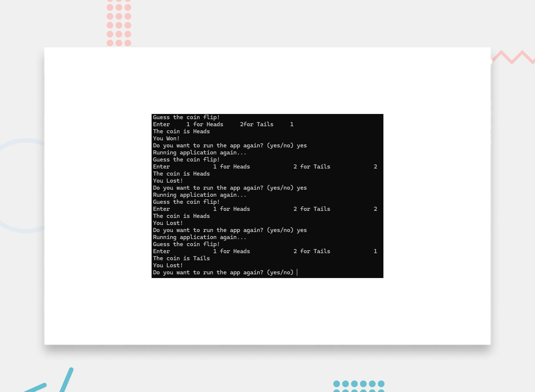Click the "You Won!" output line
Screen dimensions: 535x392
(166, 138)
